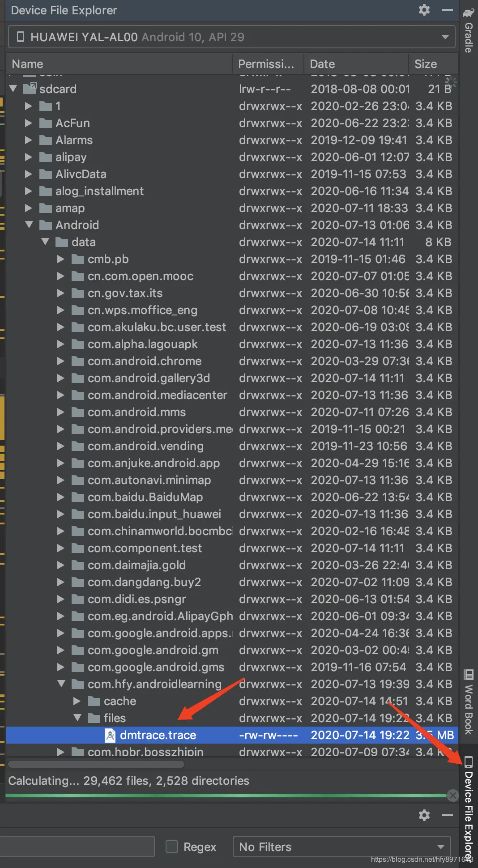Viewport: 478px width, 868px height.
Task: Select the cn.gov.tax.its folder icon
Action: click(78, 293)
